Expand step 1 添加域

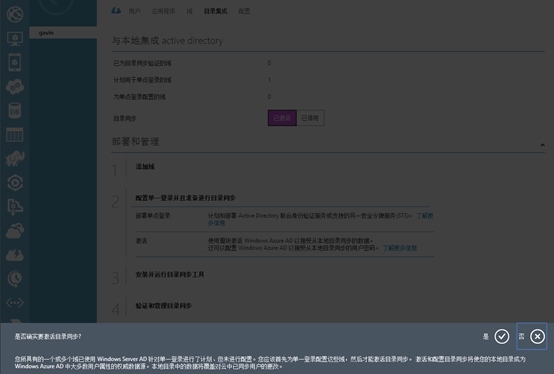[x=145, y=166]
